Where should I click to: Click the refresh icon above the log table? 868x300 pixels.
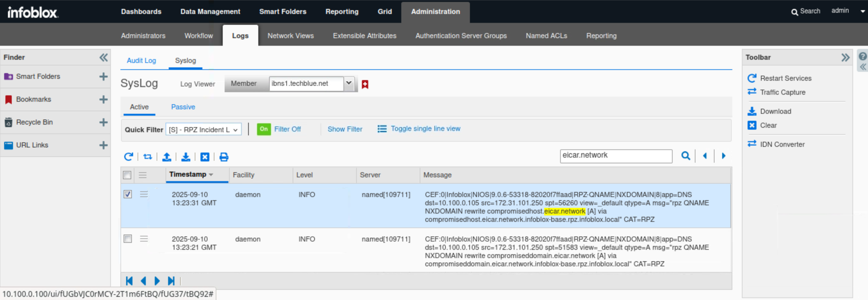pyautogui.click(x=128, y=157)
